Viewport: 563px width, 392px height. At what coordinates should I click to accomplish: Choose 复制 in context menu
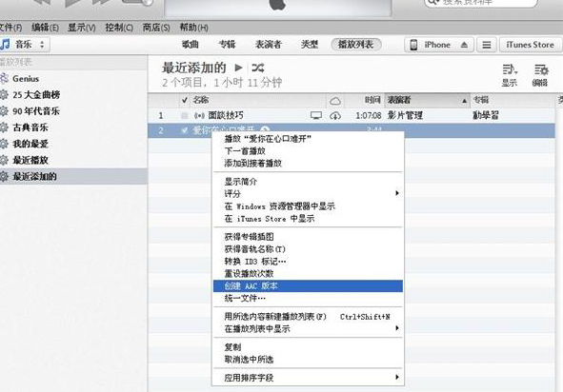tap(308, 347)
